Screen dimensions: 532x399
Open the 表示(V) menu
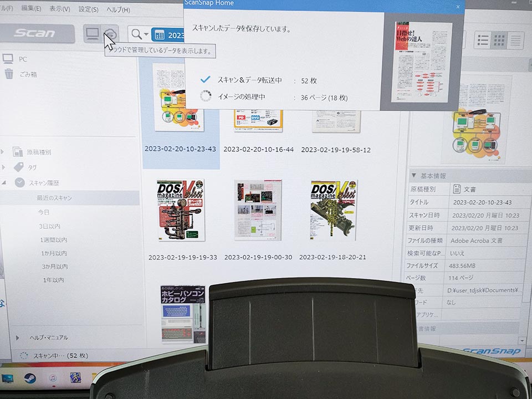tap(60, 9)
